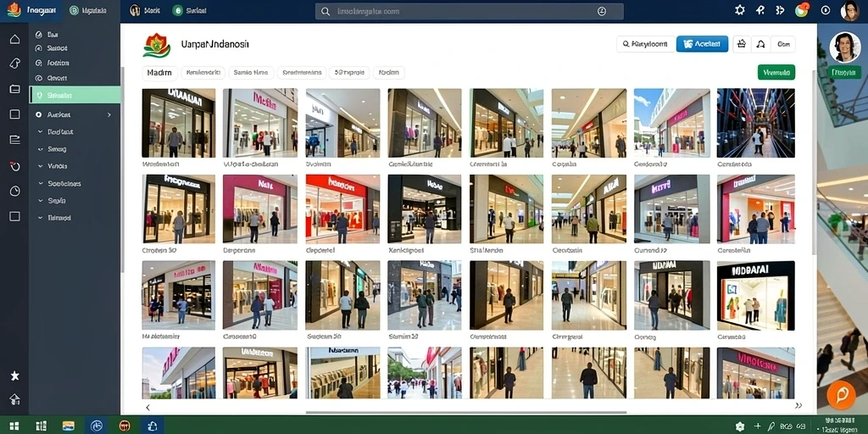Viewport: 868px width, 434px height.
Task: Select the radio-dot item with right chevron
Action: (x=74, y=114)
